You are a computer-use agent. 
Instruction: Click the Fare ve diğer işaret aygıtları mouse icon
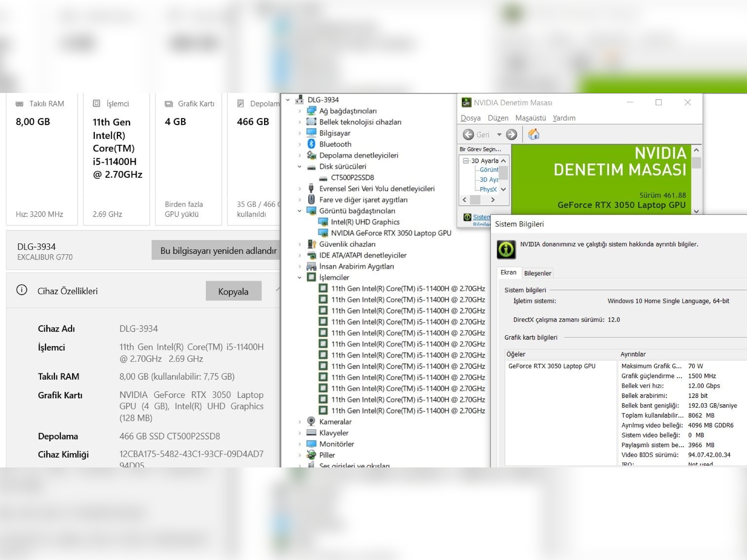point(311,199)
